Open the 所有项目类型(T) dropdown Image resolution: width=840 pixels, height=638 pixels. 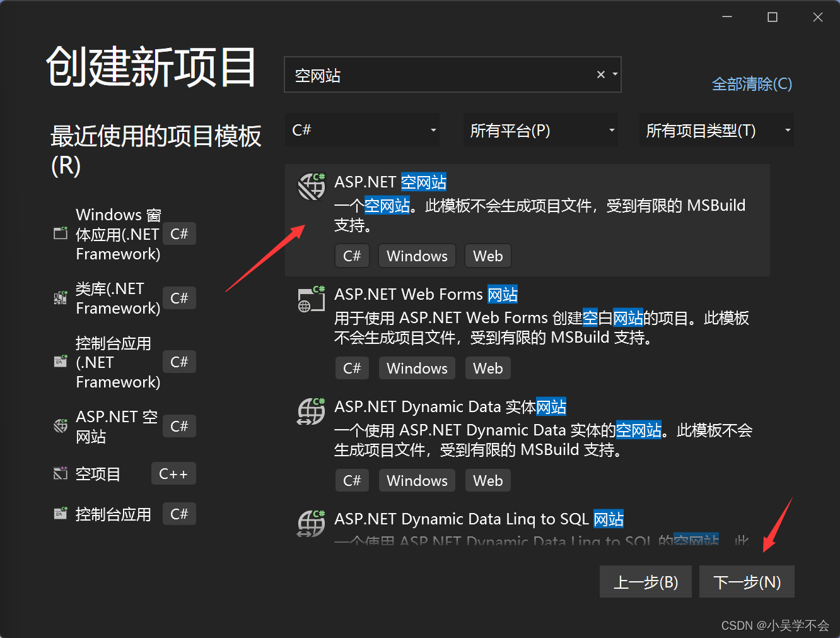click(716, 130)
